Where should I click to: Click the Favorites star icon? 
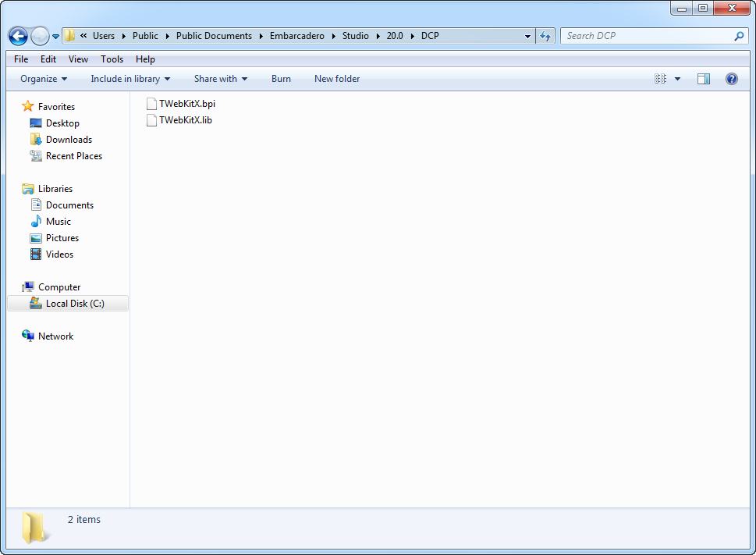click(28, 106)
